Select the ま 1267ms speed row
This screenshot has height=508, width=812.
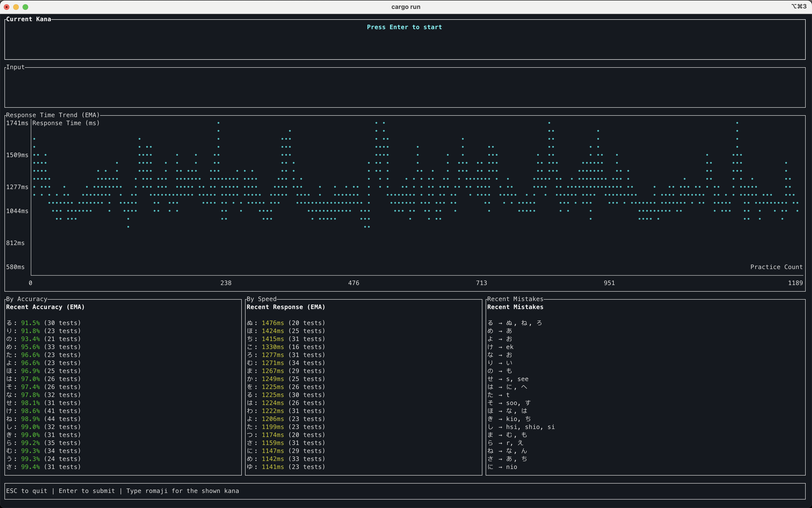(286, 371)
